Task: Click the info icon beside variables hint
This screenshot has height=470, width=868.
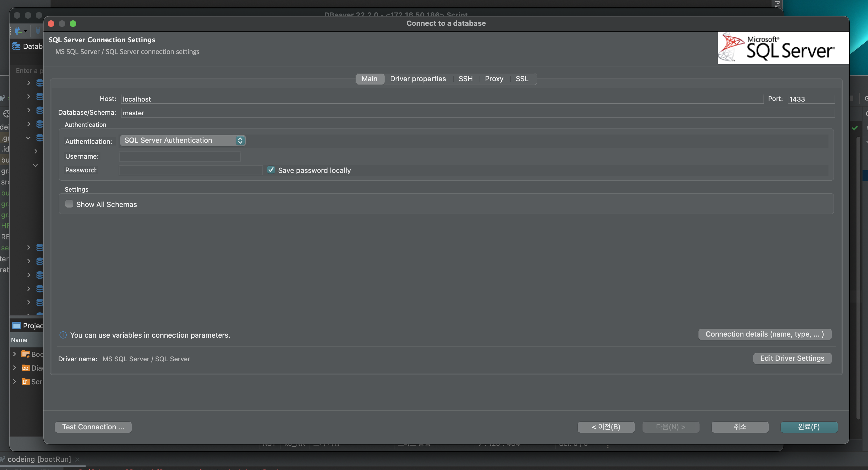Action: point(63,335)
